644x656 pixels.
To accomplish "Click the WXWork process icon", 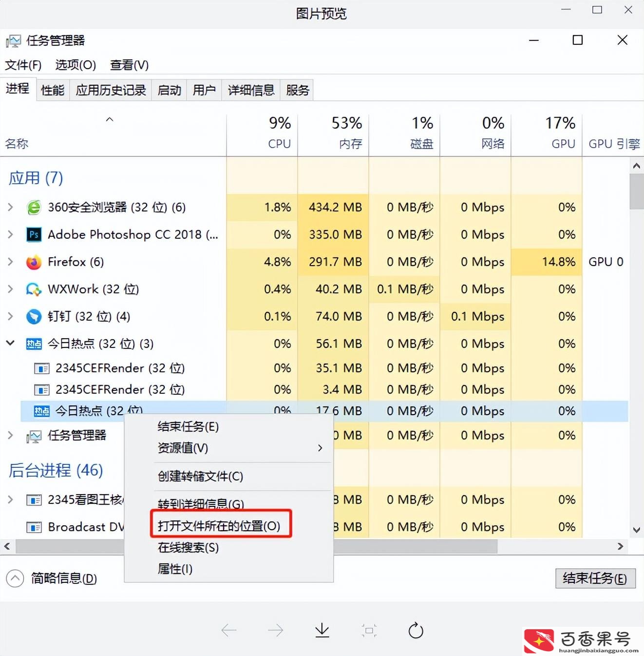I will click(34, 289).
